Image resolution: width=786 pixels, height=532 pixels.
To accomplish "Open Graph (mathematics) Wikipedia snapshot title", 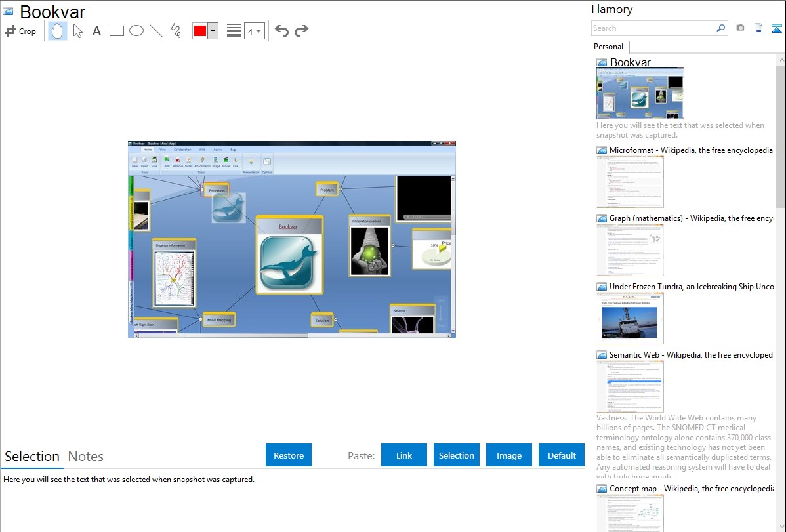I will pos(691,218).
